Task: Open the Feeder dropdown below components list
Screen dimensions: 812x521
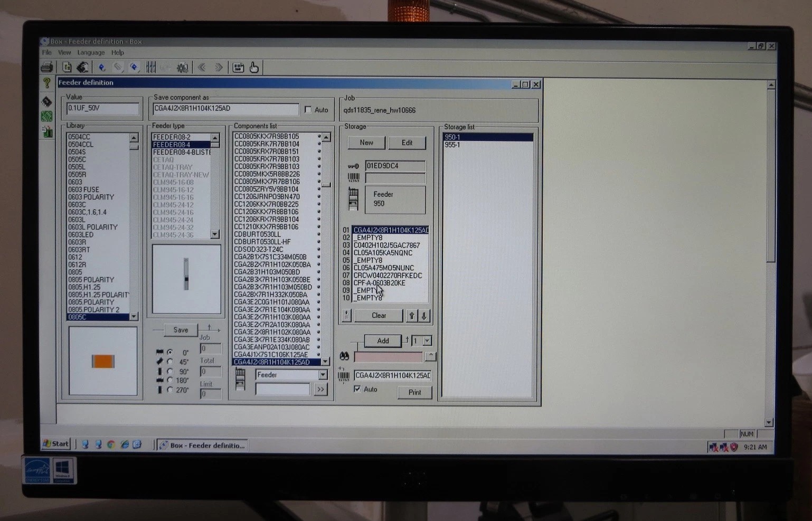Action: pyautogui.click(x=323, y=375)
